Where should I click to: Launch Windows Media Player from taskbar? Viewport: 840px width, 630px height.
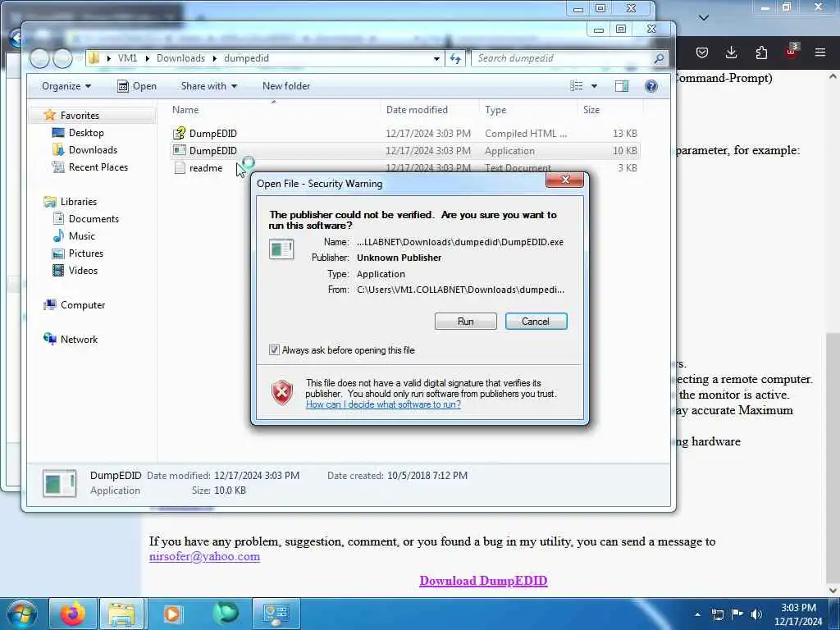tap(172, 614)
